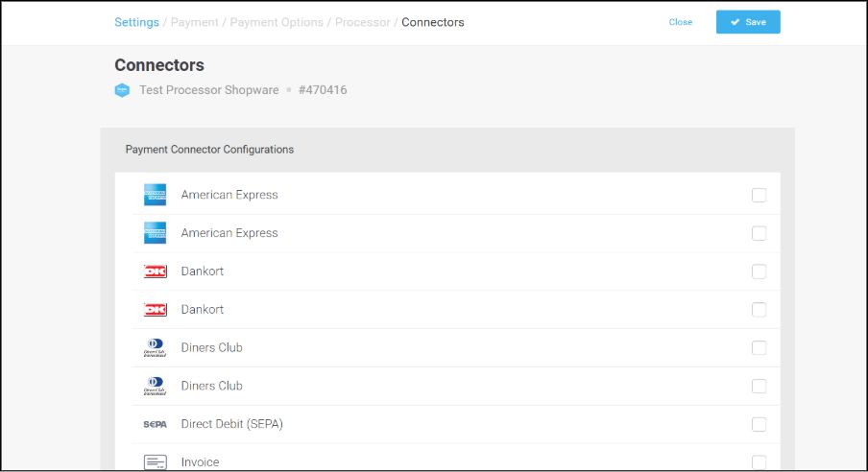This screenshot has height=472, width=868.
Task: Open Payment Options breadcrumb item
Action: (x=277, y=22)
